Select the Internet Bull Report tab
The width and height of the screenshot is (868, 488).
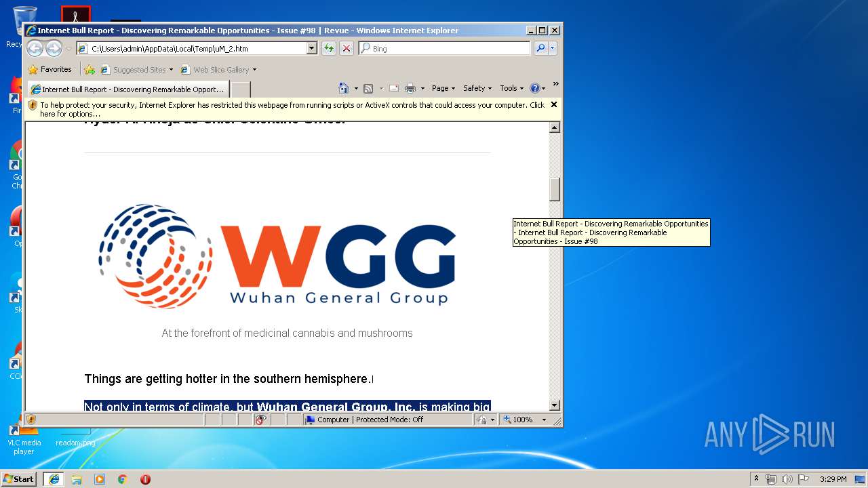(x=127, y=89)
